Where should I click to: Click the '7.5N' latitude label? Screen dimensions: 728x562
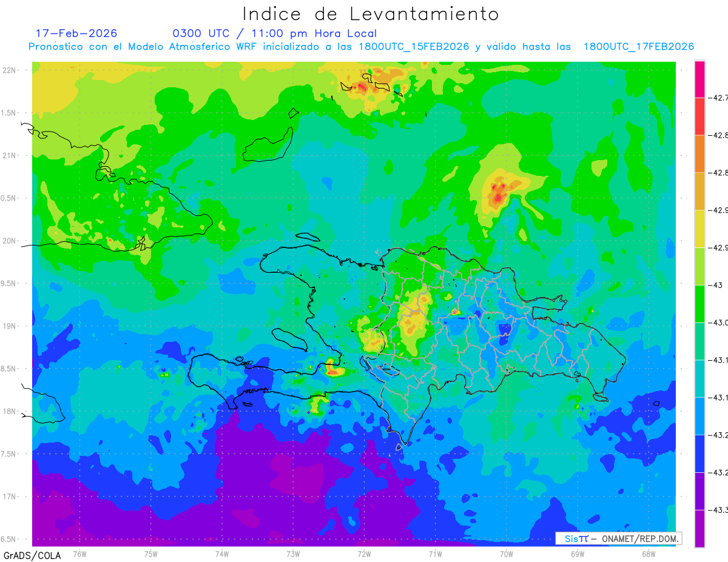[x=8, y=454]
